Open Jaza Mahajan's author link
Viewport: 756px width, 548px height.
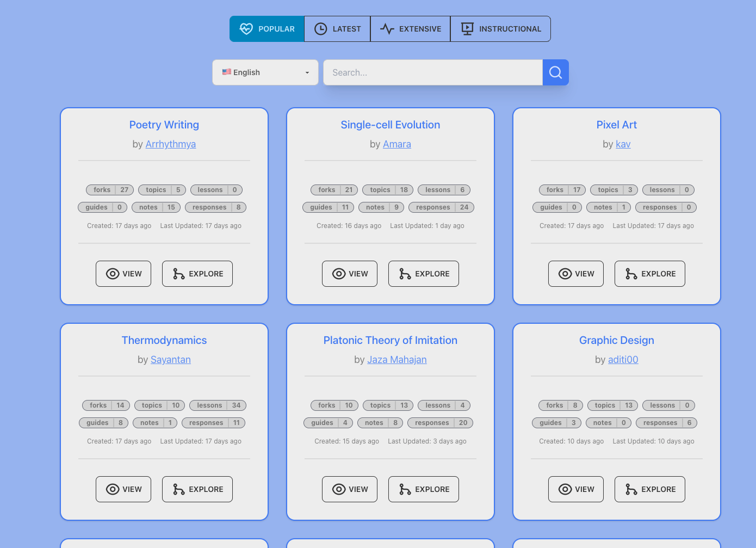click(x=396, y=360)
